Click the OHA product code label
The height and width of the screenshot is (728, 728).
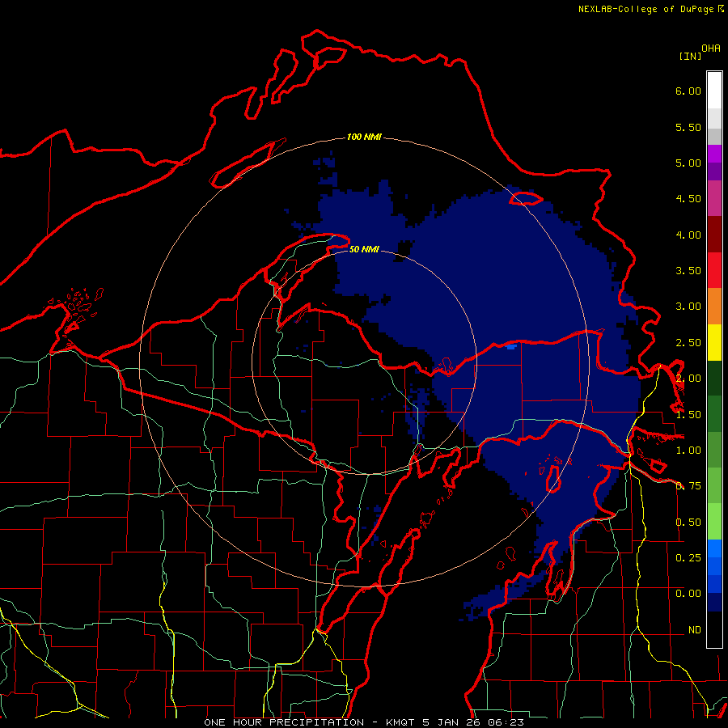[x=711, y=49]
